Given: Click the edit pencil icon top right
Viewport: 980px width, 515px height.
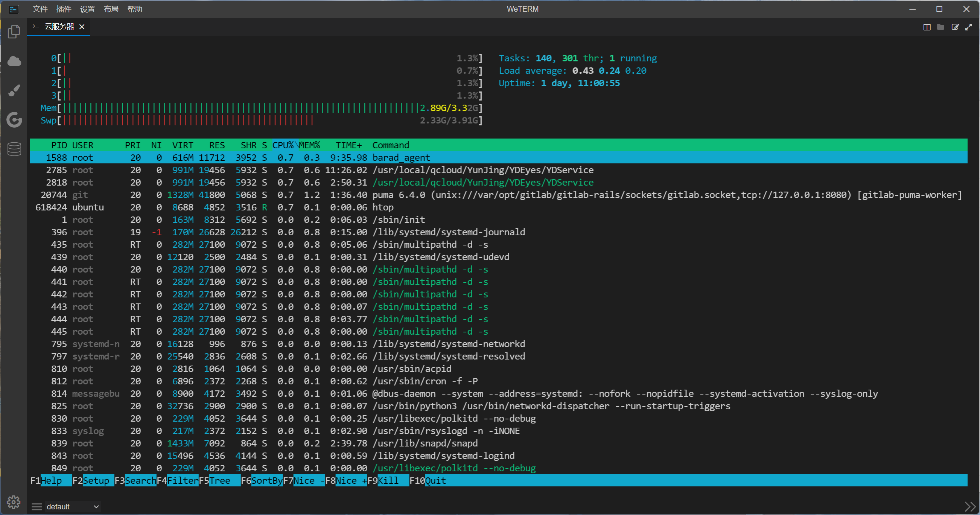Looking at the screenshot, I should click(955, 27).
